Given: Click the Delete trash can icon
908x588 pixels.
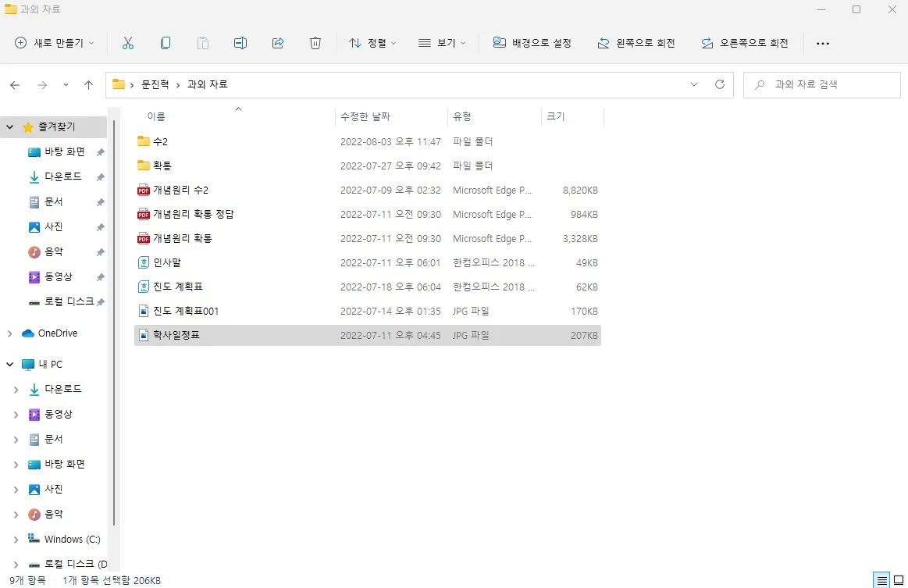Looking at the screenshot, I should 315,43.
